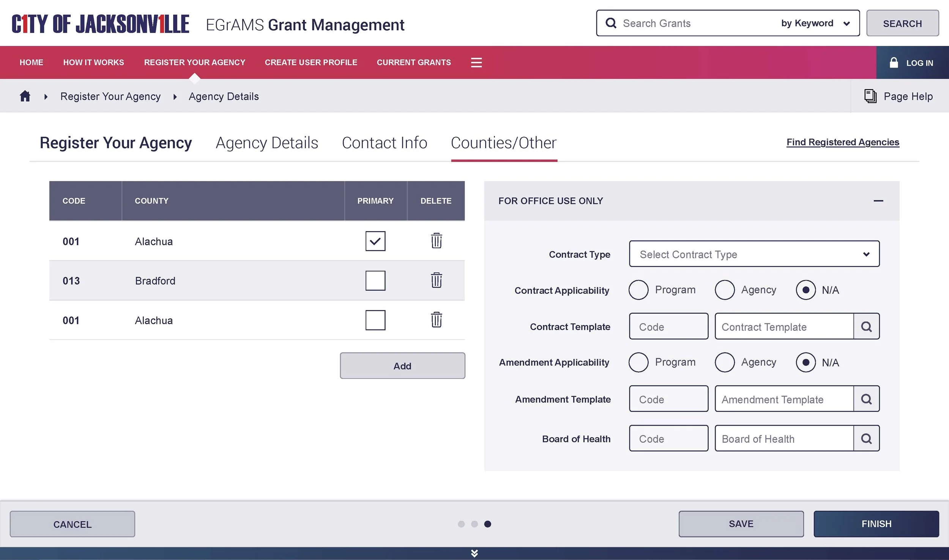Viewport: 949px width, 560px height.
Task: Select Program for Contract Applicability
Action: 638,290
